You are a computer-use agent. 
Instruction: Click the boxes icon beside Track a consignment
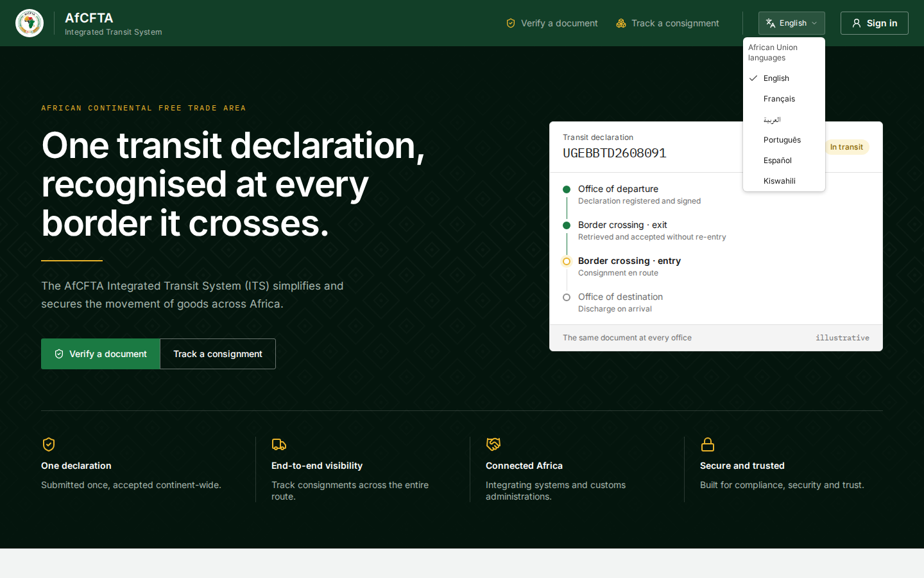(x=621, y=23)
